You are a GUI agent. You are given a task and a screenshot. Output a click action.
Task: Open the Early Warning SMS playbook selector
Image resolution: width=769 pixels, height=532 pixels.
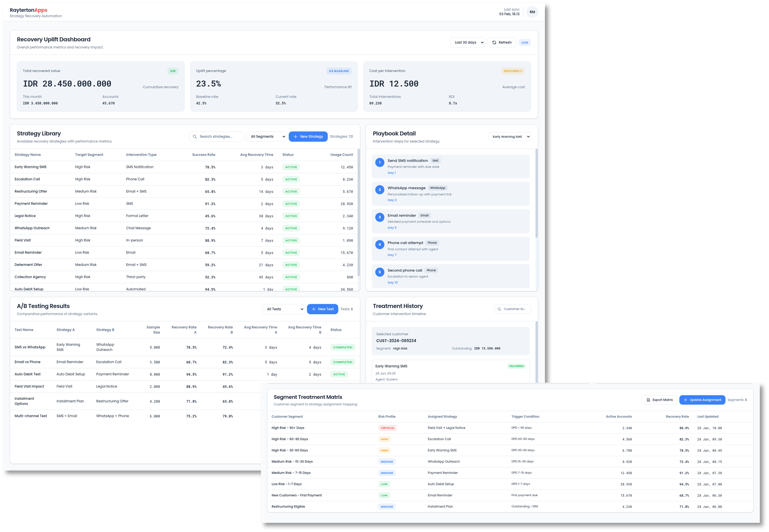pyautogui.click(x=509, y=136)
